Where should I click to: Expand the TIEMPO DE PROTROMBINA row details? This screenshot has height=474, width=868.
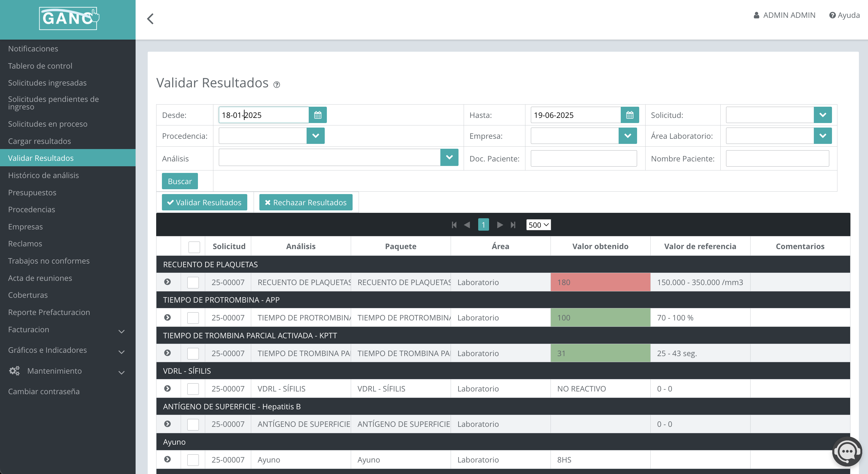tap(168, 317)
